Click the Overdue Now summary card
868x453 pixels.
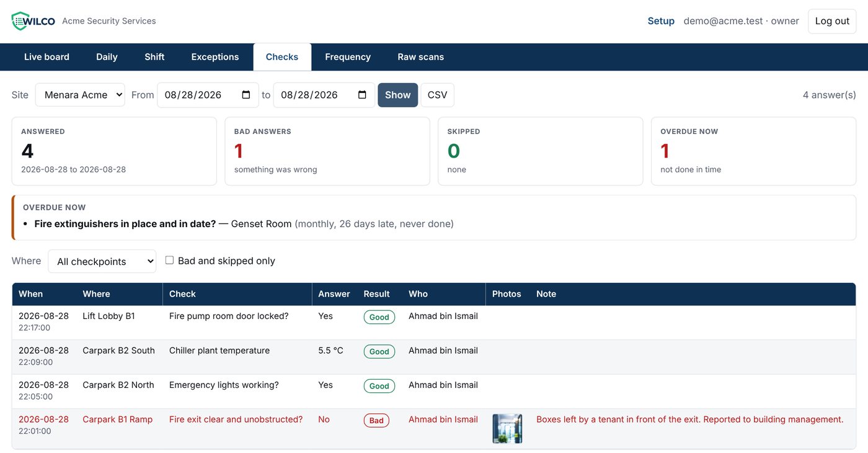753,151
